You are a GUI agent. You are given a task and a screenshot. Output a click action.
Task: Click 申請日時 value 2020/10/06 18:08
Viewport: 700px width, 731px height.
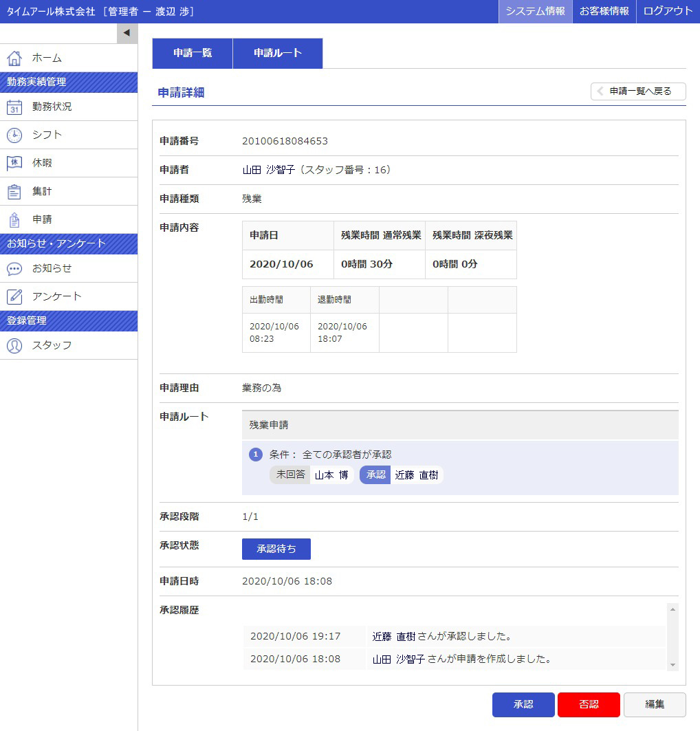(287, 581)
